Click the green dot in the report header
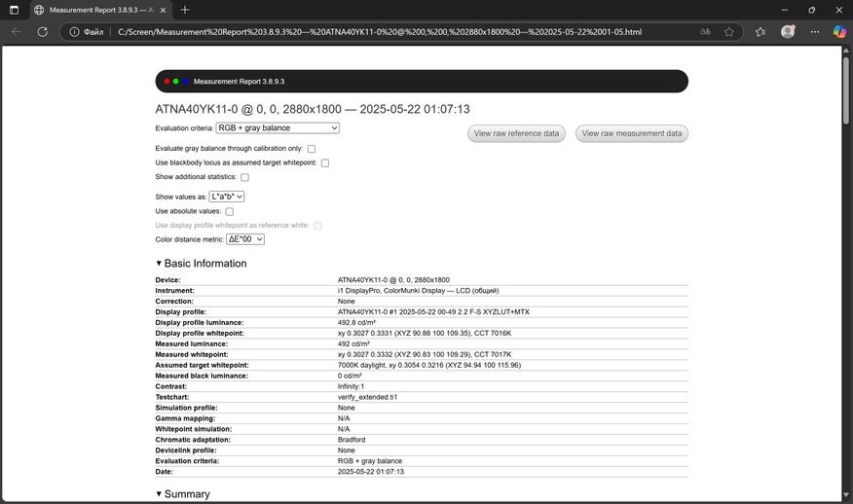 click(175, 82)
